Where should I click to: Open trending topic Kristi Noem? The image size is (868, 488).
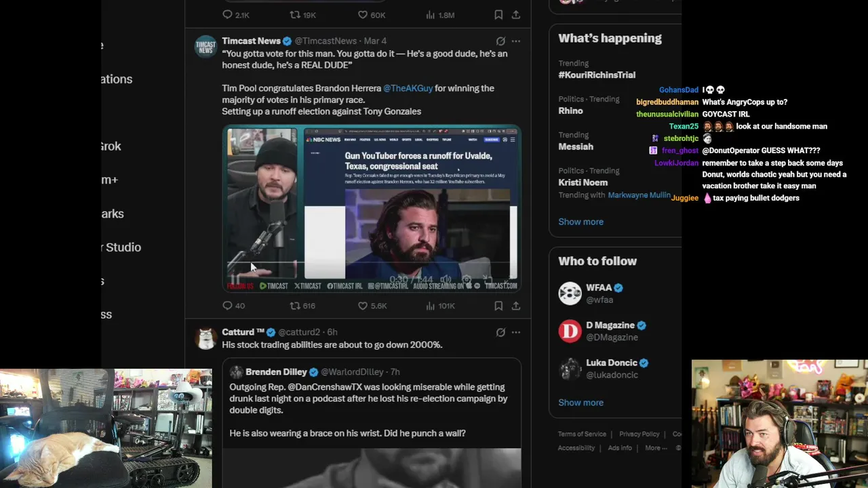tap(583, 182)
